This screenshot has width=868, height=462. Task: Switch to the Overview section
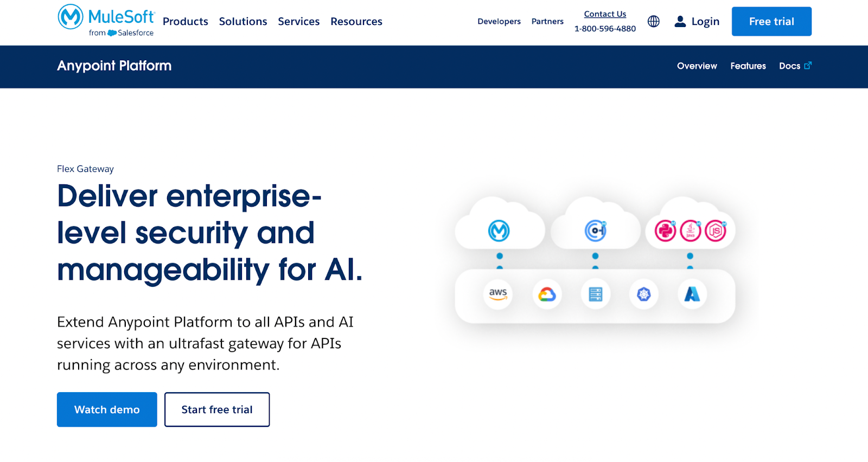(x=697, y=66)
